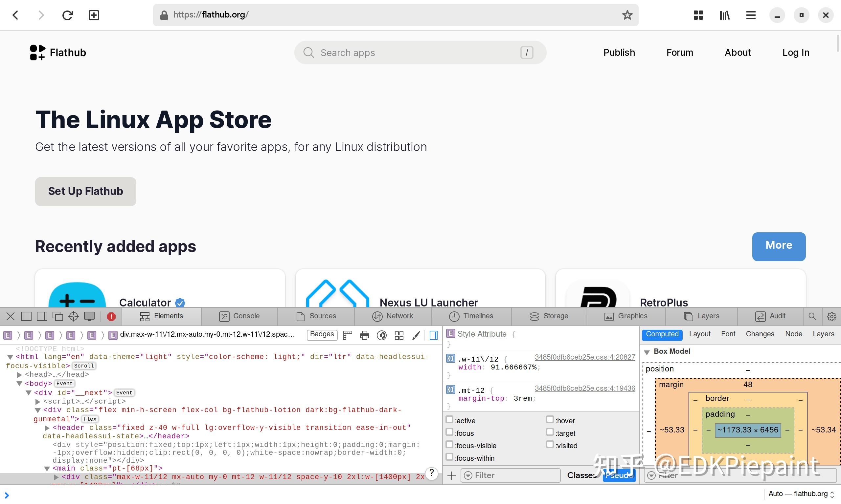Check the :active pseudo-class checkbox
The width and height of the screenshot is (841, 504).
click(x=449, y=420)
